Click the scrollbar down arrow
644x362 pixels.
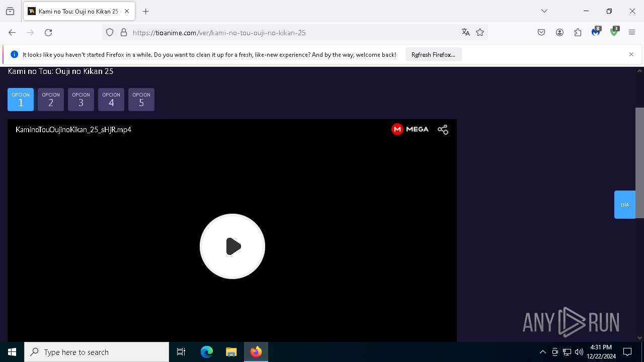click(639, 338)
